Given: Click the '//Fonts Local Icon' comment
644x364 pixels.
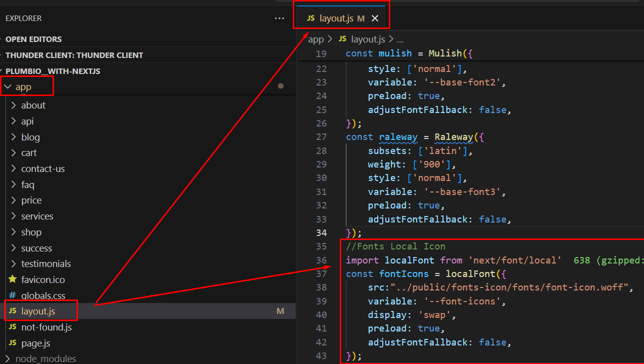Looking at the screenshot, I should click(396, 246).
